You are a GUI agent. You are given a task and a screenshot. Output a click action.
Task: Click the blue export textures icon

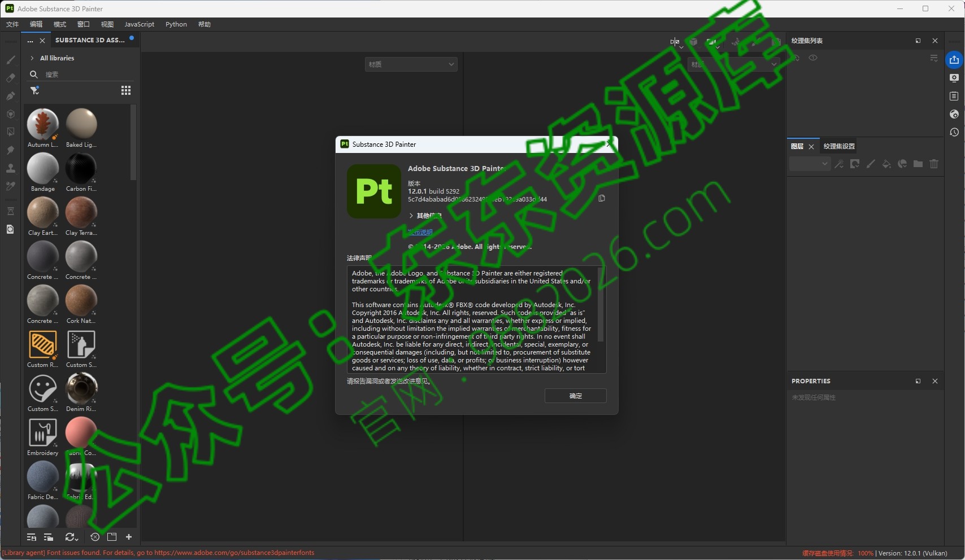click(x=954, y=60)
